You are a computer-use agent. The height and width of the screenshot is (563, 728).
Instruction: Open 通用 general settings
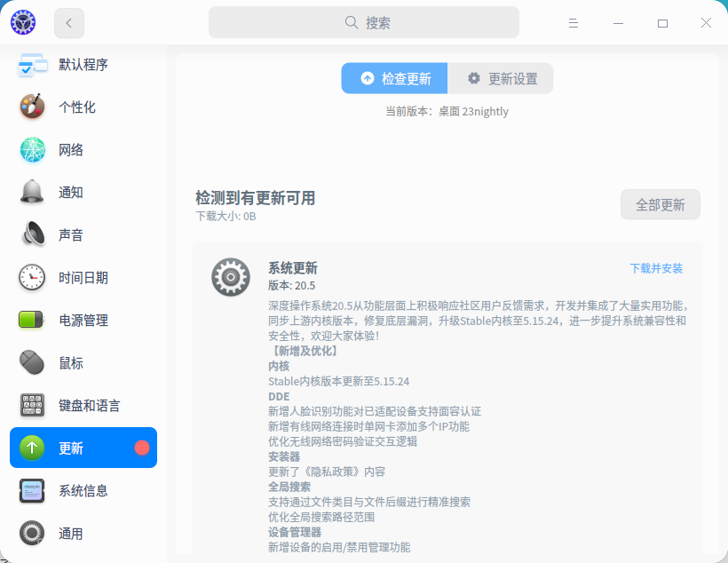point(83,533)
